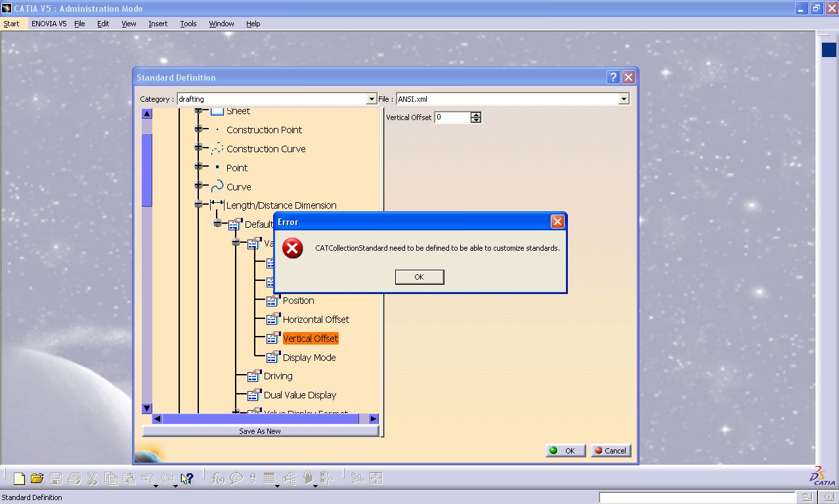Open the Edit menu
This screenshot has width=839, height=504.
pyautogui.click(x=103, y=24)
